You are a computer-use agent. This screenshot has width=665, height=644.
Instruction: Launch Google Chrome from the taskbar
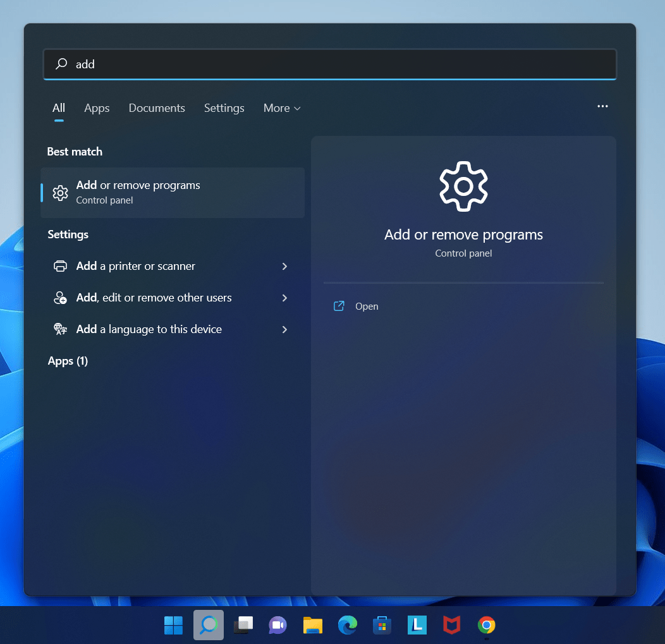[x=486, y=624]
